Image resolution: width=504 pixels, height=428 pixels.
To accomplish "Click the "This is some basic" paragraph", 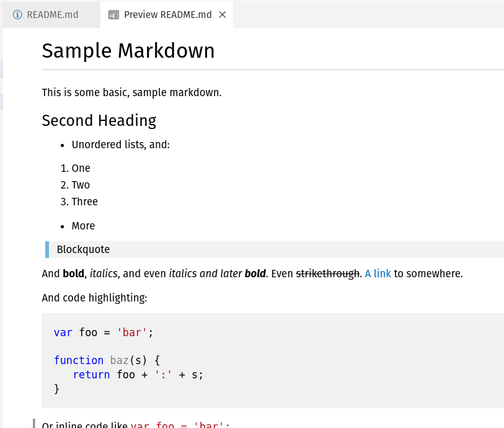I will pyautogui.click(x=131, y=92).
